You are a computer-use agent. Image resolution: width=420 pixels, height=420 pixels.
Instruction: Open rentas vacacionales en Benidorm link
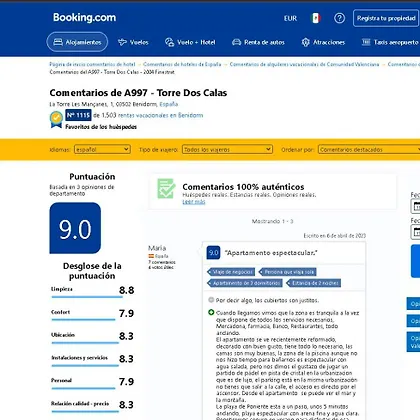160,115
